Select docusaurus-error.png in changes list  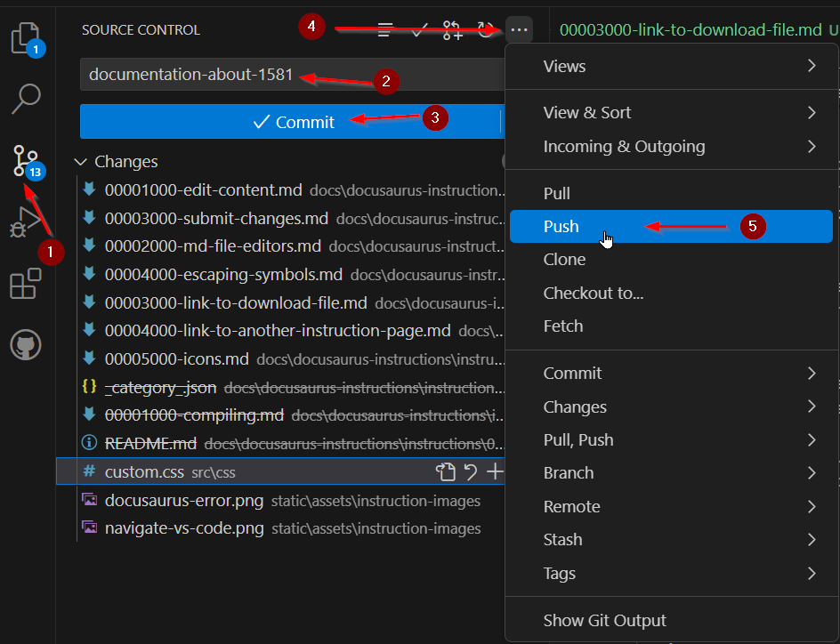coord(184,501)
